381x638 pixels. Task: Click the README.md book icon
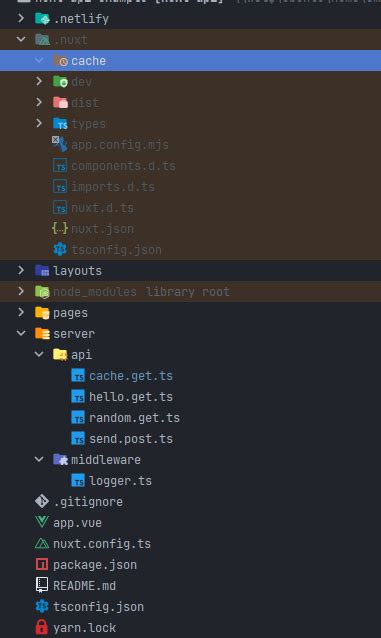click(42, 586)
